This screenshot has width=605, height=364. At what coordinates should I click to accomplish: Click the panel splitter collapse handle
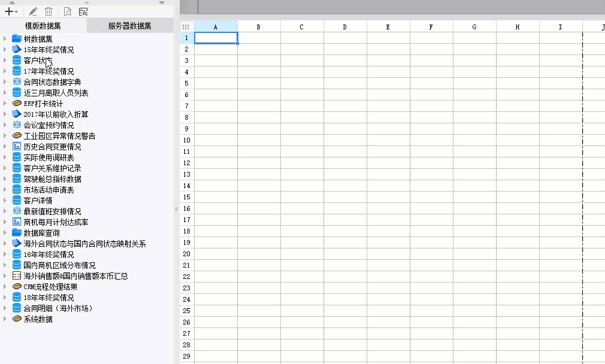[176, 209]
